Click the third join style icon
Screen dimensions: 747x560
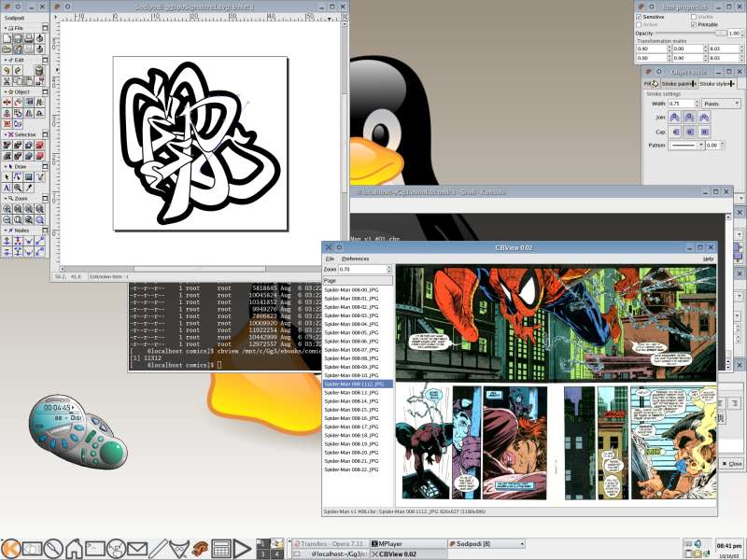tap(704, 118)
